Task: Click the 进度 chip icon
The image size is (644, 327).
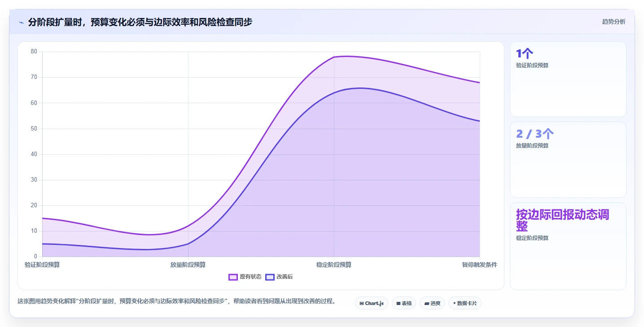Action: coord(426,304)
